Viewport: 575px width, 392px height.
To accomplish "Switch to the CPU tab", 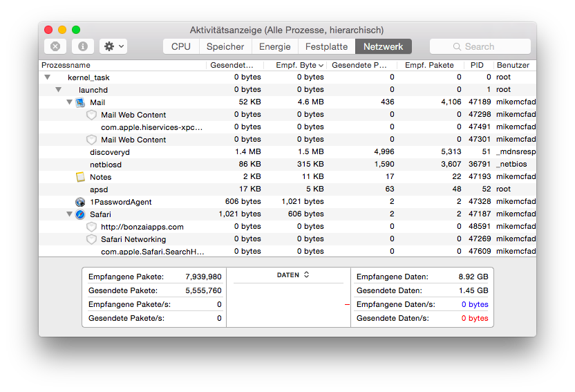I will (x=181, y=46).
